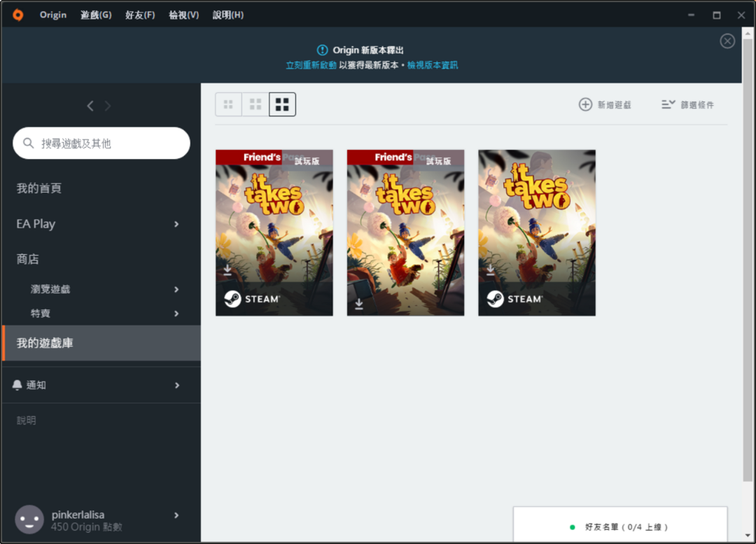The height and width of the screenshot is (544, 756).
Task: Expand the 瀏覽遊戲 submenu
Action: pyautogui.click(x=176, y=289)
